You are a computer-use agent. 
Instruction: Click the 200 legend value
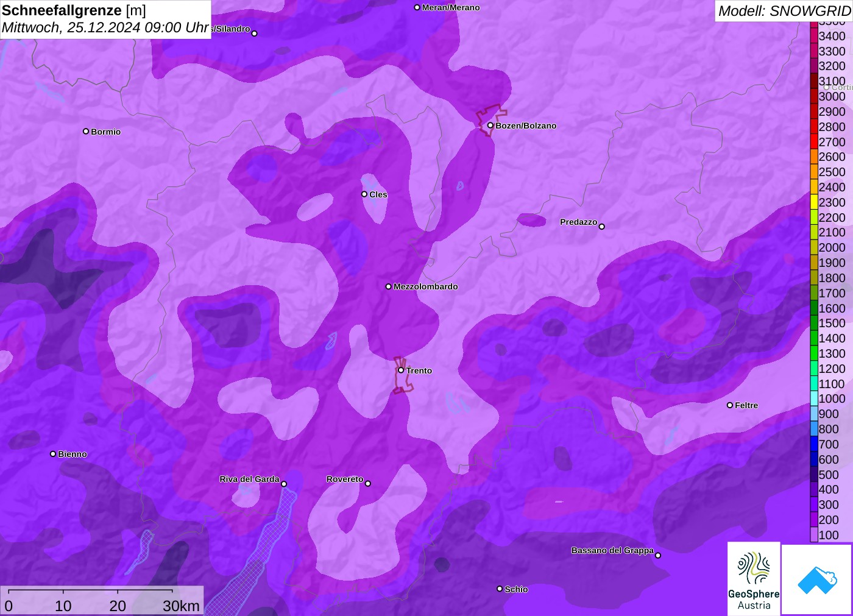pos(829,520)
